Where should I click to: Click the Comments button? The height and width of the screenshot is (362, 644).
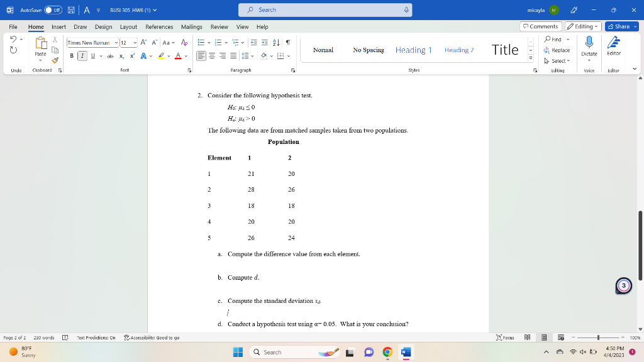pos(540,26)
